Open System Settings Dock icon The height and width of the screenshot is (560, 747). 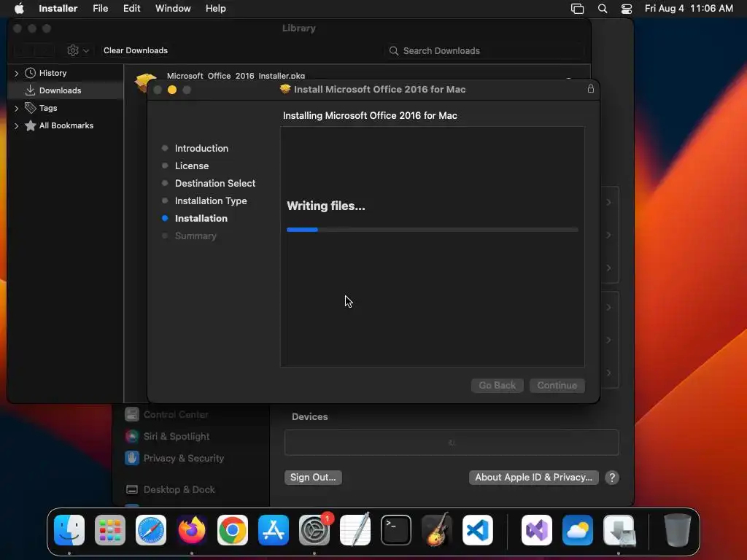[314, 529]
